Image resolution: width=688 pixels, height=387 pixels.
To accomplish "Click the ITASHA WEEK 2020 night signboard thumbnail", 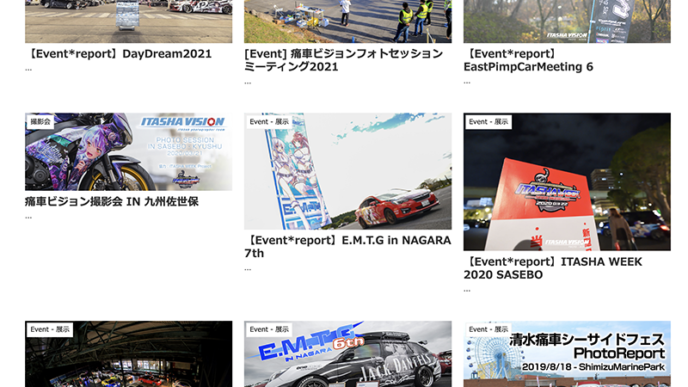I will 567,182.
